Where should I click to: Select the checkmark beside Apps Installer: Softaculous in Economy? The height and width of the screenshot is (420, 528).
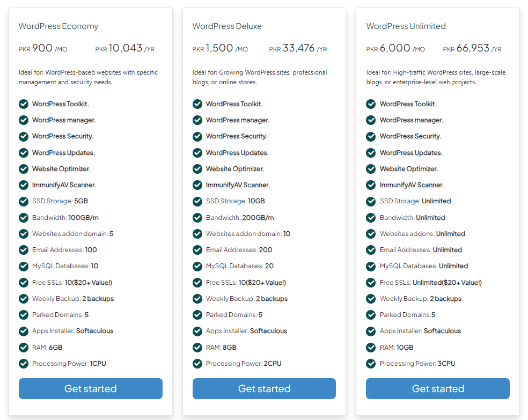pos(24,331)
